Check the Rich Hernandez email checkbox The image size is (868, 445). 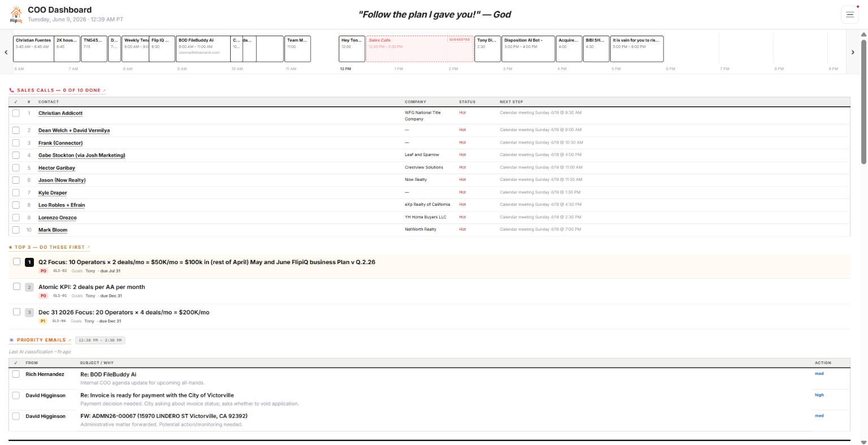[16, 374]
